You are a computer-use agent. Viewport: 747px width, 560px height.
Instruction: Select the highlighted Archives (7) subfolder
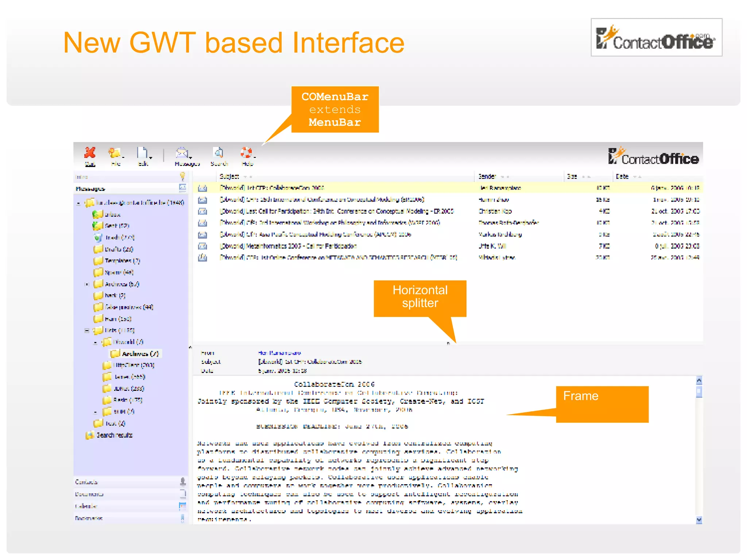point(135,354)
